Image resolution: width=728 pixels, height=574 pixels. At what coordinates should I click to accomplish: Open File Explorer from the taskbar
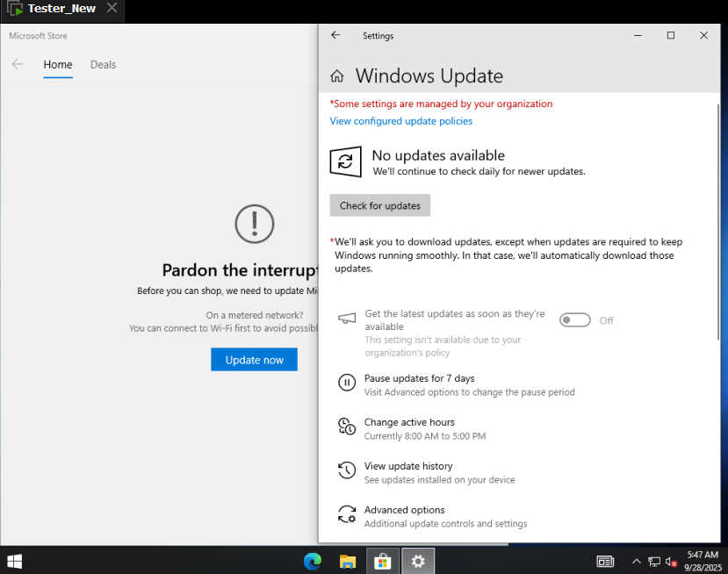click(x=347, y=562)
